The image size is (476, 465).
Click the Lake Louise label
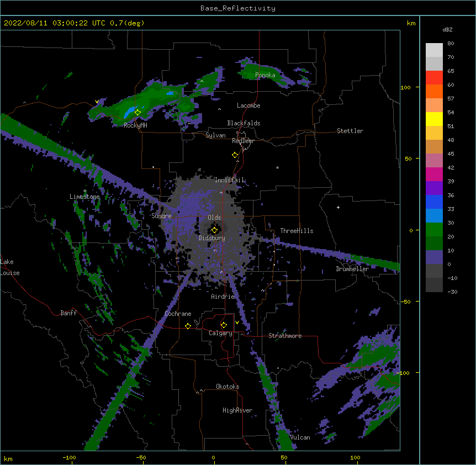point(10,267)
